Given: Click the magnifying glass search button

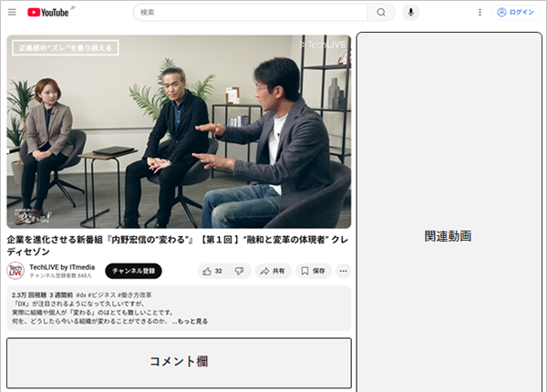Looking at the screenshot, I should click(x=381, y=12).
